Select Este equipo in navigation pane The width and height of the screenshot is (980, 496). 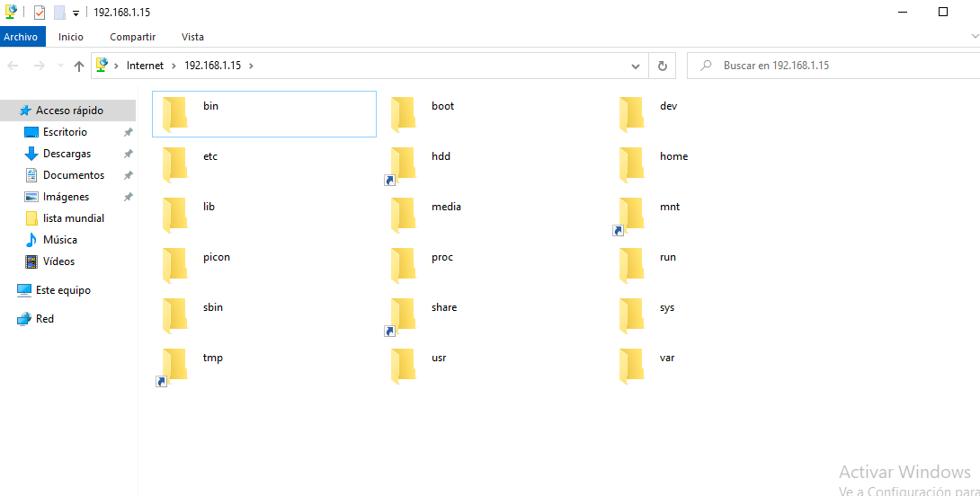(62, 290)
